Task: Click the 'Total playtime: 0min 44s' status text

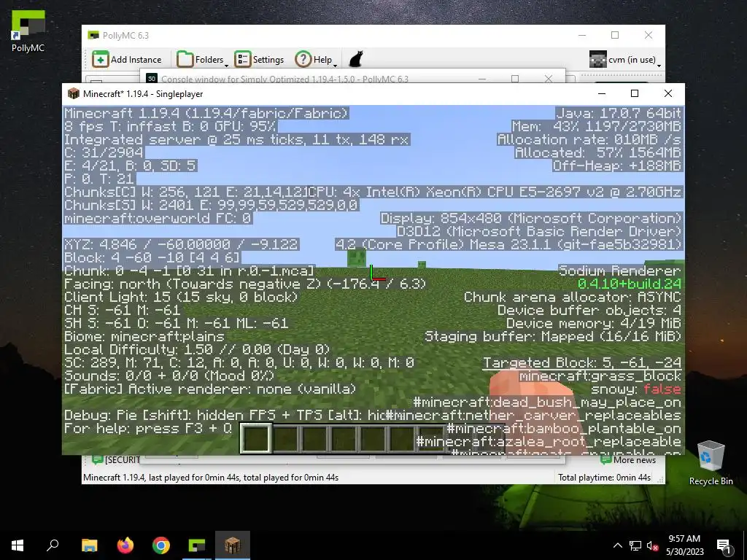Action: pos(604,478)
